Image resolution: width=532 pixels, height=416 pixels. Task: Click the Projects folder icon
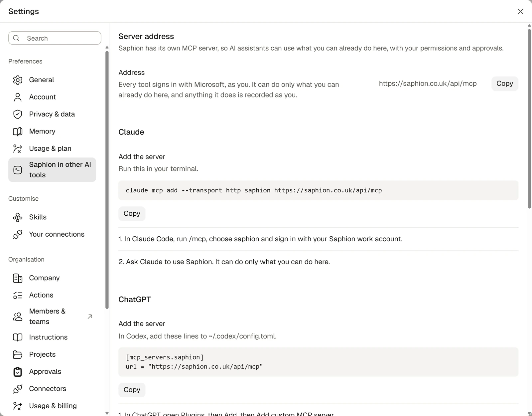[x=18, y=355]
